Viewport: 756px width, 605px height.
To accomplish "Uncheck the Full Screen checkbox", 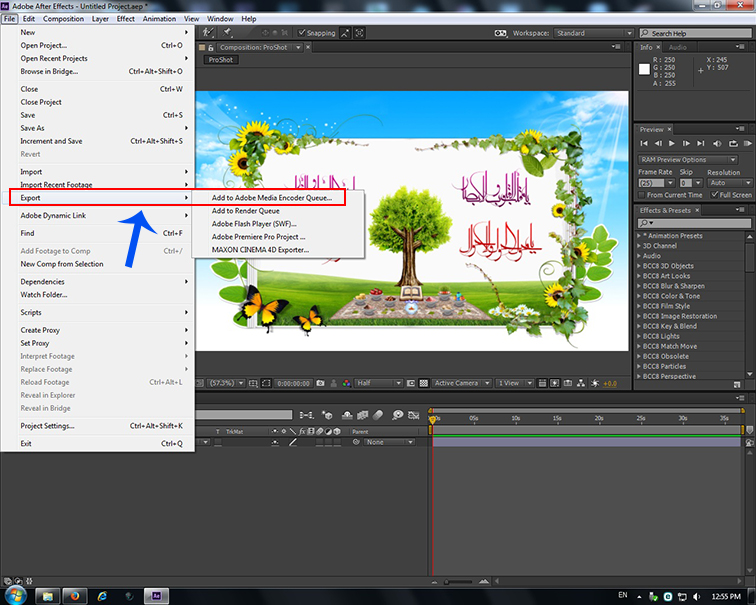I will pyautogui.click(x=714, y=195).
